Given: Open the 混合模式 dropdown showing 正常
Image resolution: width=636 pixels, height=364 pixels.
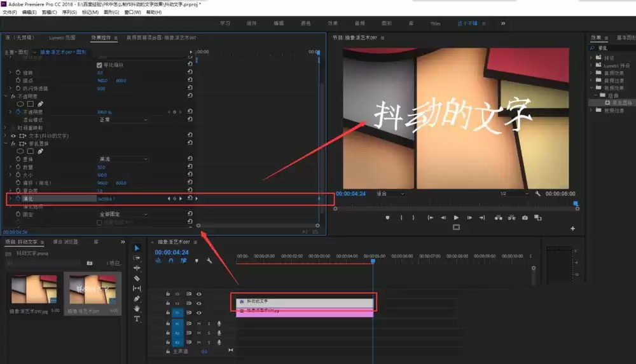Looking at the screenshot, I should click(123, 119).
